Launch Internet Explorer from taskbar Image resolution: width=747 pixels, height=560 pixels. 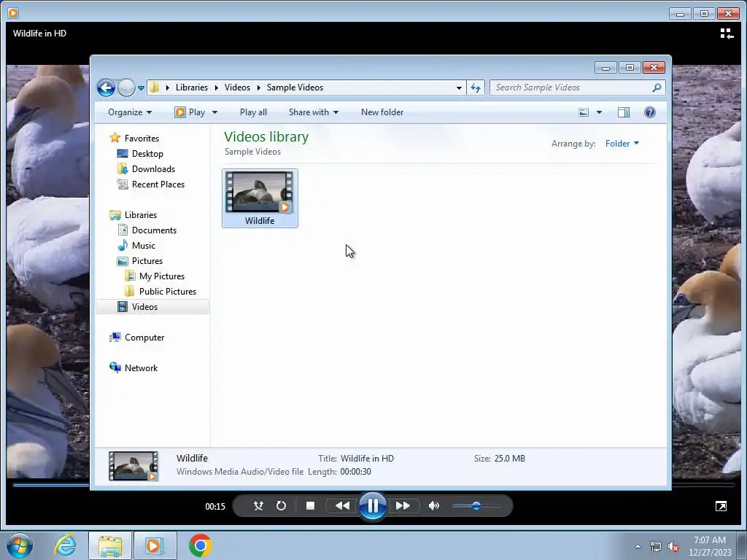(x=65, y=545)
